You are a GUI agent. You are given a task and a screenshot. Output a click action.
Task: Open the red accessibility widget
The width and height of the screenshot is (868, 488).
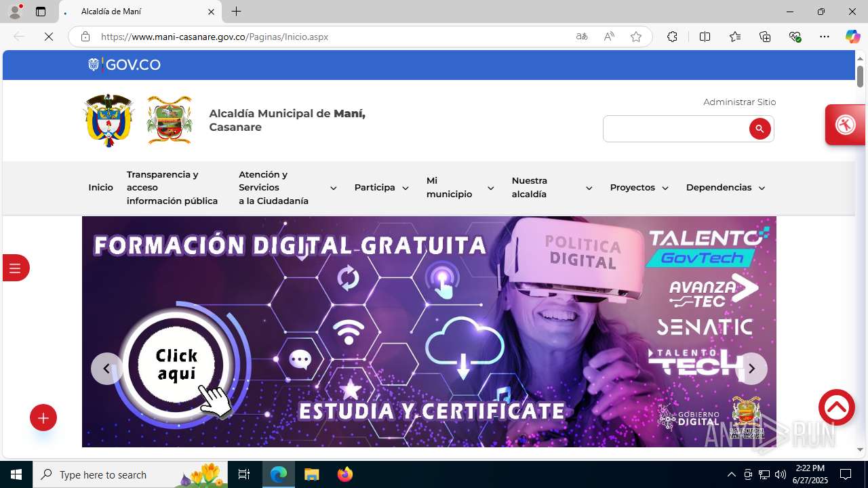pyautogui.click(x=845, y=125)
